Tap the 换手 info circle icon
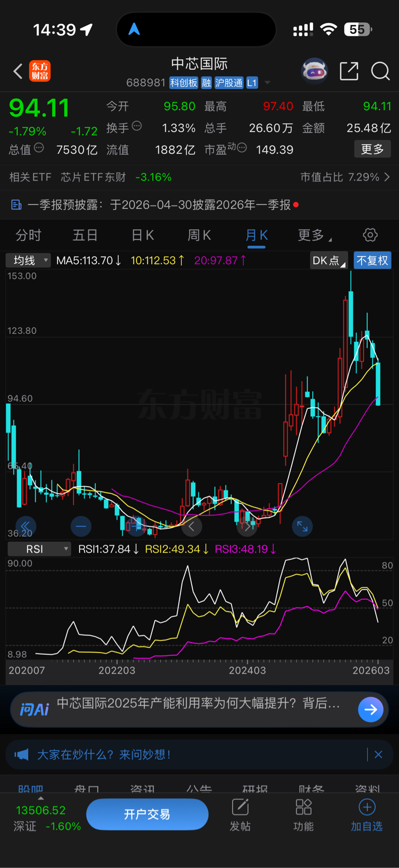This screenshot has height=868, width=399. pyautogui.click(x=137, y=126)
